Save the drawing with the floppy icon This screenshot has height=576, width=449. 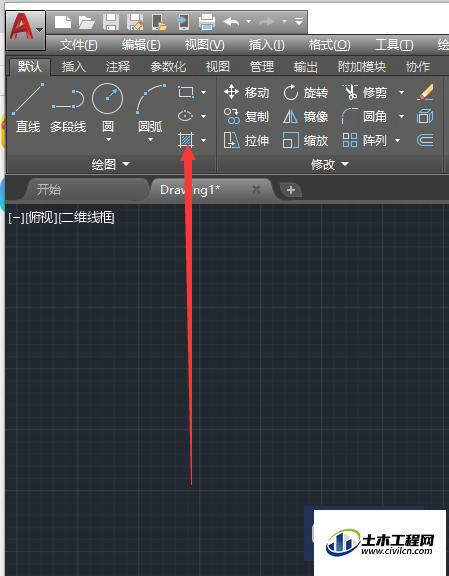pos(111,22)
